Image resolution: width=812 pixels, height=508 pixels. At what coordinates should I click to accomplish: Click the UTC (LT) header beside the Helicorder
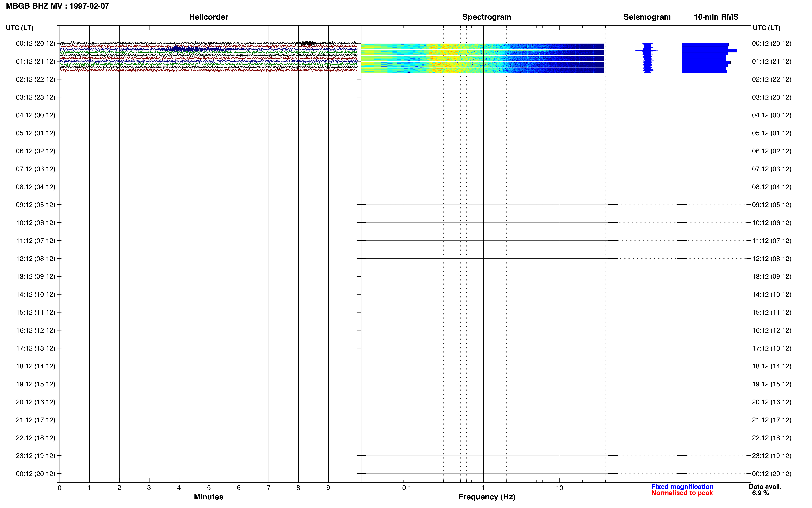pos(19,28)
